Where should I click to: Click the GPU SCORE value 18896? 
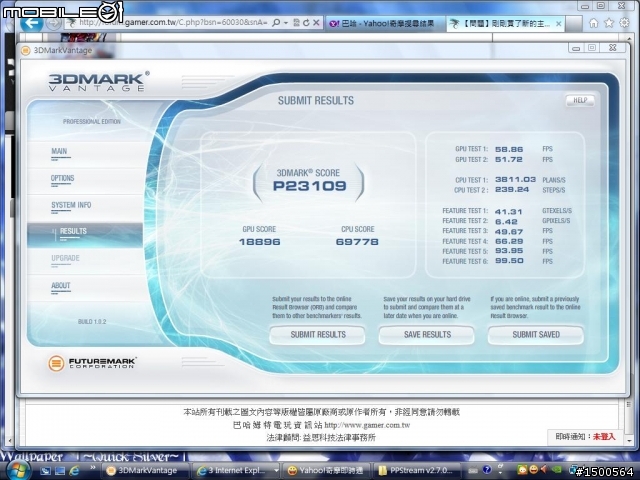pos(260,242)
